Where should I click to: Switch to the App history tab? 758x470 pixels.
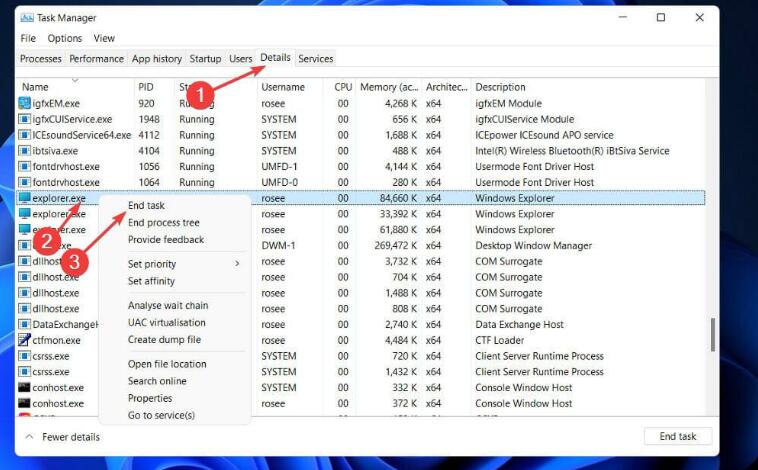coord(157,59)
